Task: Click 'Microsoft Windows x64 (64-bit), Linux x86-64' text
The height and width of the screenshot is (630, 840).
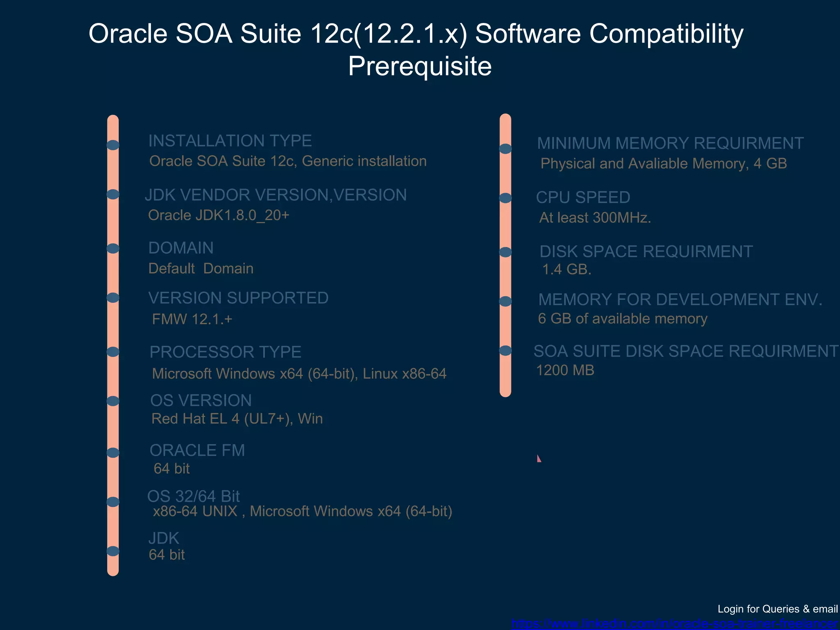Action: pyautogui.click(x=299, y=374)
